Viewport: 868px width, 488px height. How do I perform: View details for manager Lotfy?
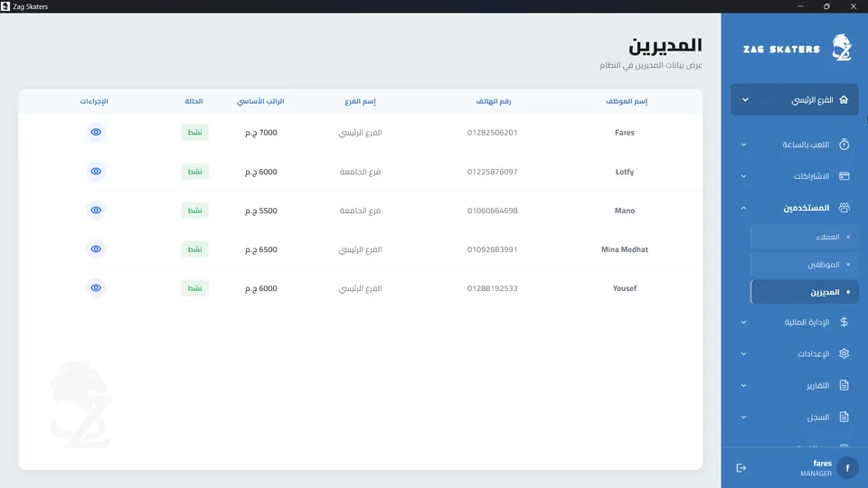click(96, 172)
